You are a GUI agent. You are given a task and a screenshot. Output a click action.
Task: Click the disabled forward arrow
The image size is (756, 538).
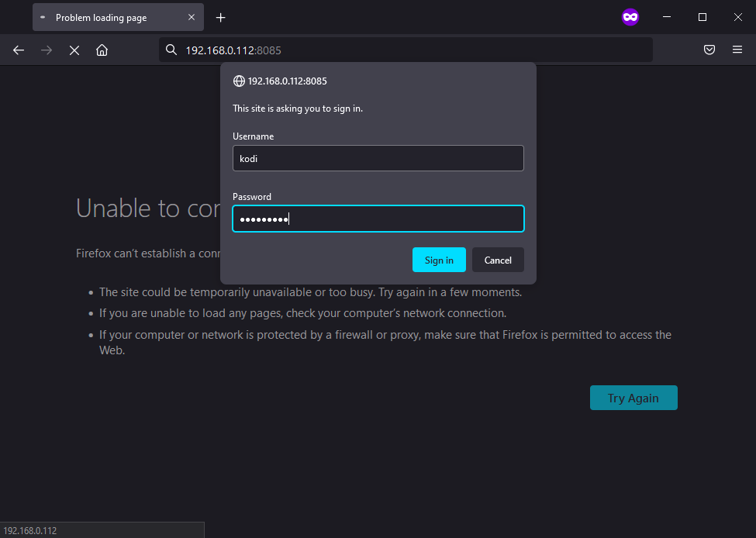click(x=47, y=50)
